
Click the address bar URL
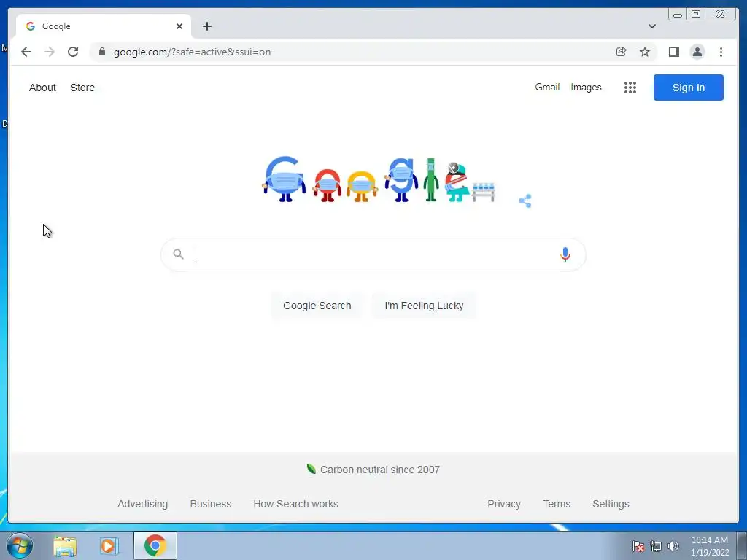pos(192,52)
